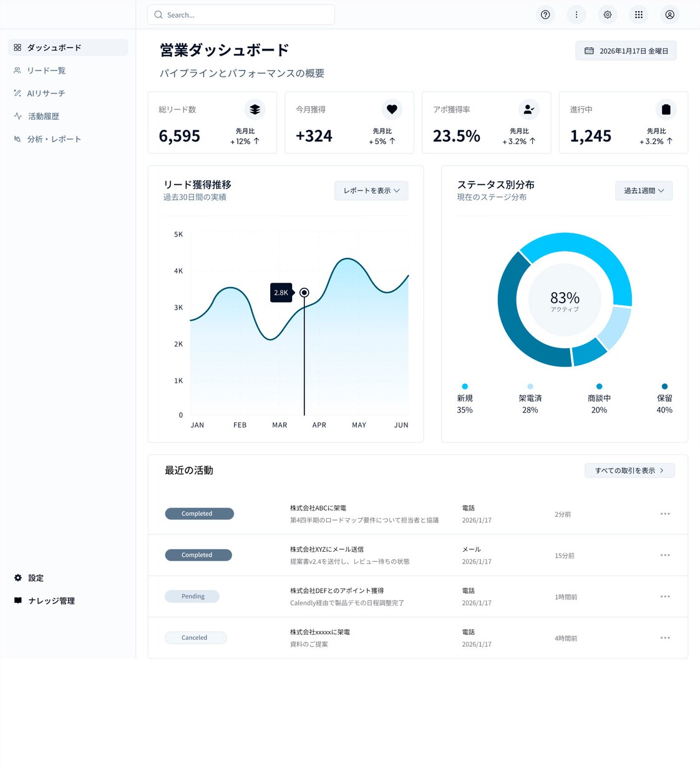The height and width of the screenshot is (774, 700).
Task: Click すべての取引を表示 button
Action: (630, 470)
